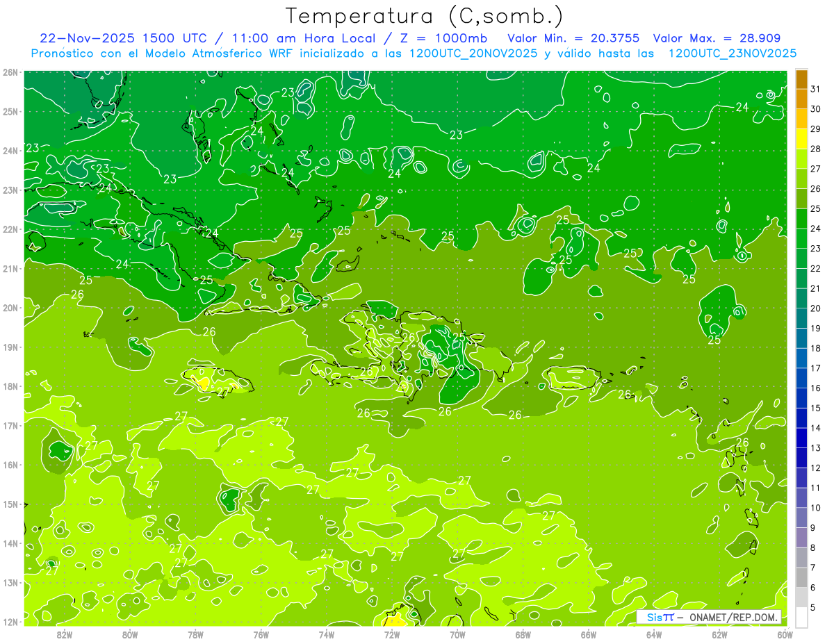
Task: Pick the legend band between 21 and 22
Action: (801, 278)
